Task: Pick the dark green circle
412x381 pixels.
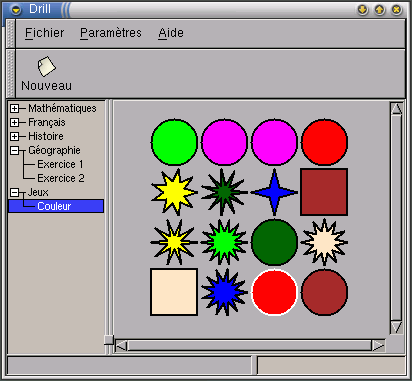Action: tap(274, 242)
